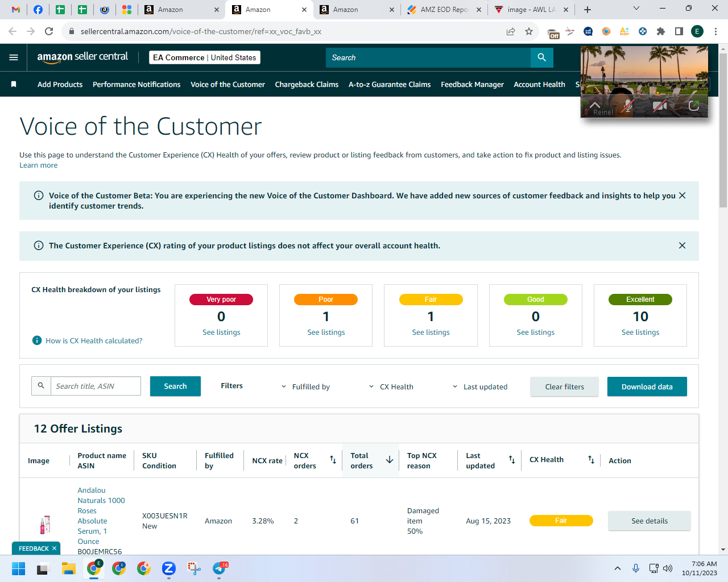Click Andalou serum product thumbnail
Screen dimensions: 728x582
tap(45, 524)
